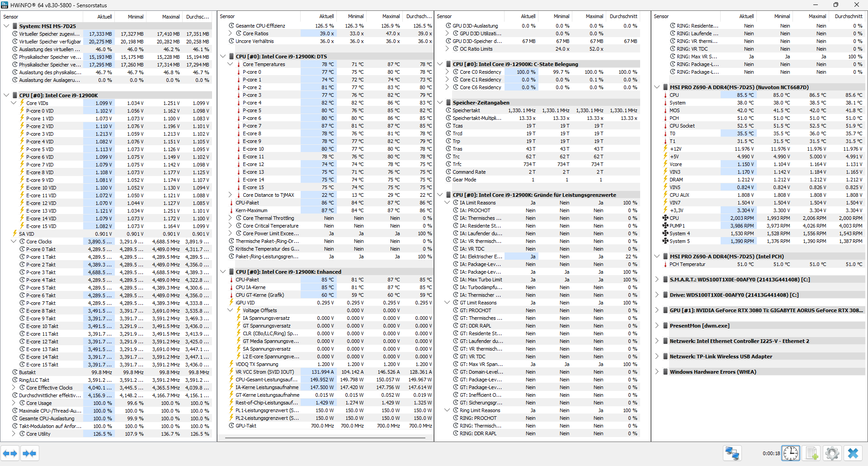Collapse the Core Clocks subtree
The height and width of the screenshot is (466, 868).
click(x=14, y=242)
